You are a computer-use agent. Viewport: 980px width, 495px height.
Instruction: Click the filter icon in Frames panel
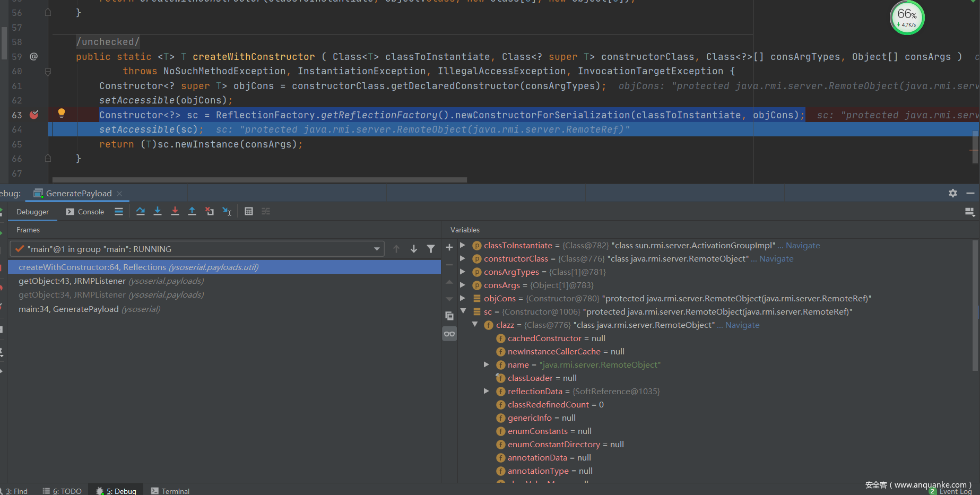pos(431,249)
